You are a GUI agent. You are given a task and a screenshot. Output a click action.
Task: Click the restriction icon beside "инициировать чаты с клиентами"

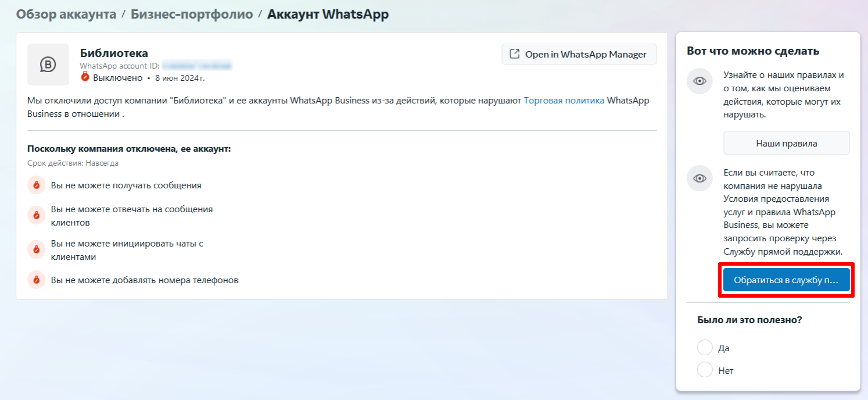36,250
